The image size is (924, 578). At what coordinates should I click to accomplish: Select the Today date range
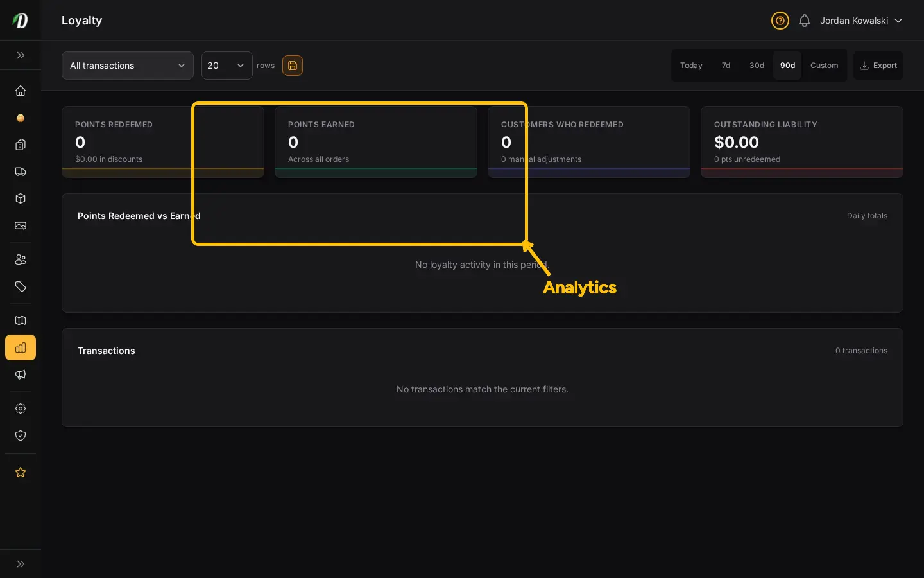click(x=691, y=66)
